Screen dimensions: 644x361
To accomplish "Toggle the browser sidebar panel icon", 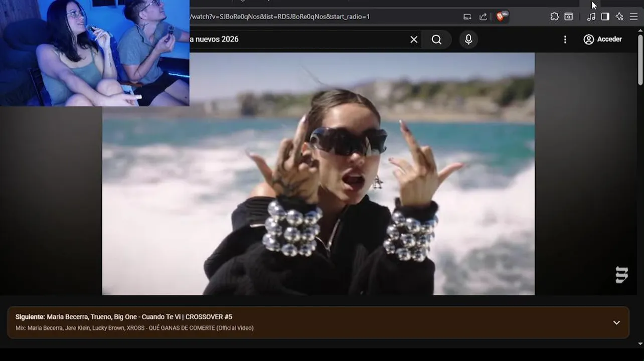I will click(605, 17).
